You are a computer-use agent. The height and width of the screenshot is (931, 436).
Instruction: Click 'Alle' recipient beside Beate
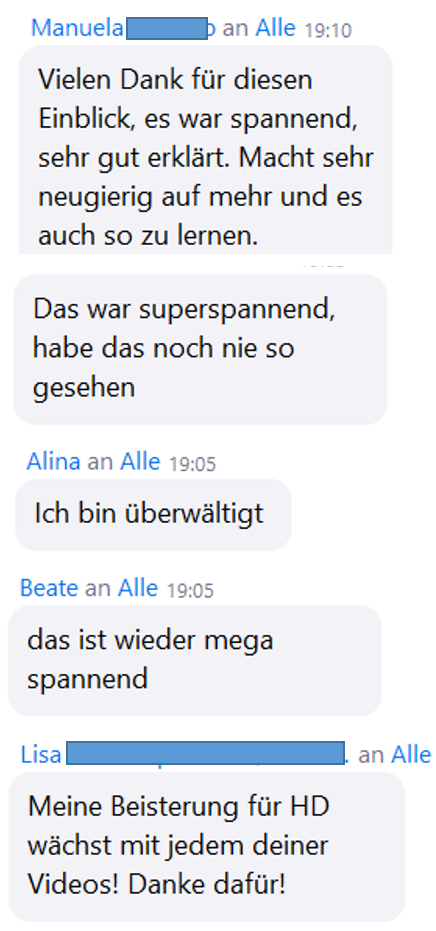point(138,588)
